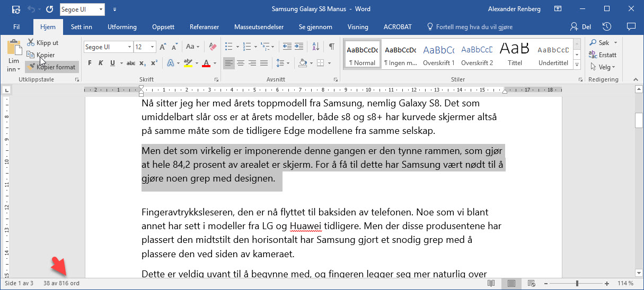Viewport: 644px width, 290px height.
Task: Click the word count '38 av 816 ord'
Action: point(61,284)
